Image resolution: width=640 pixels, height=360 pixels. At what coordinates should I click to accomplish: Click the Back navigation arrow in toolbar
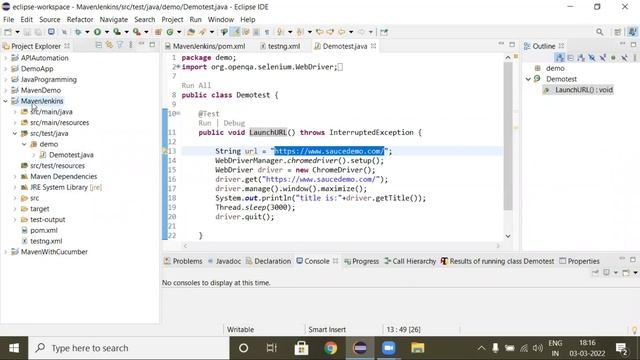(341, 32)
